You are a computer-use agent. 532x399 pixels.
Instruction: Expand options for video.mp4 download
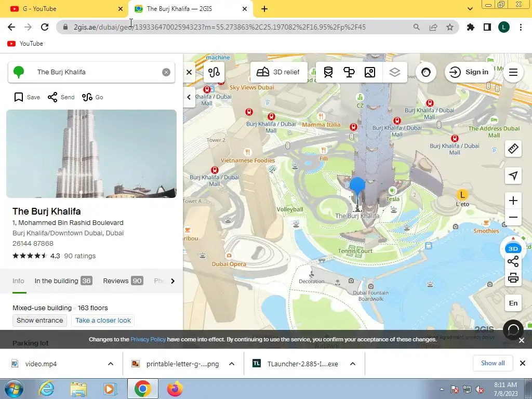111,364
